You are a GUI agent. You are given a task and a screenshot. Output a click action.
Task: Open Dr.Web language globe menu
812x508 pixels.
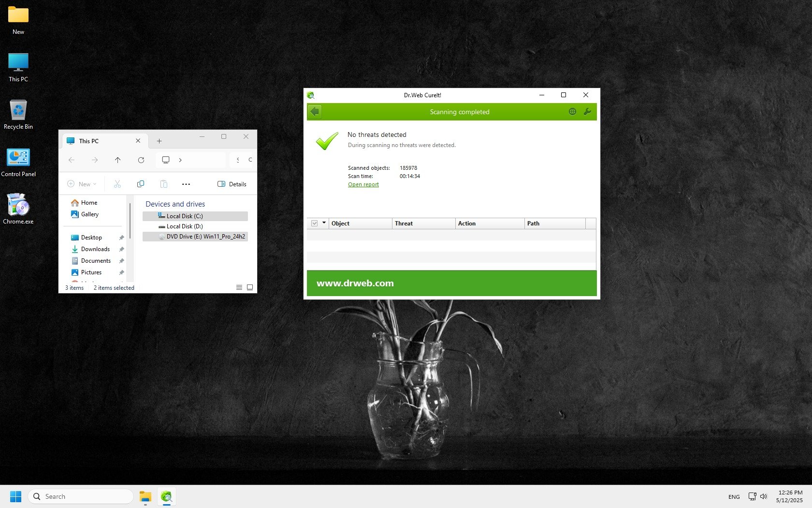572,112
